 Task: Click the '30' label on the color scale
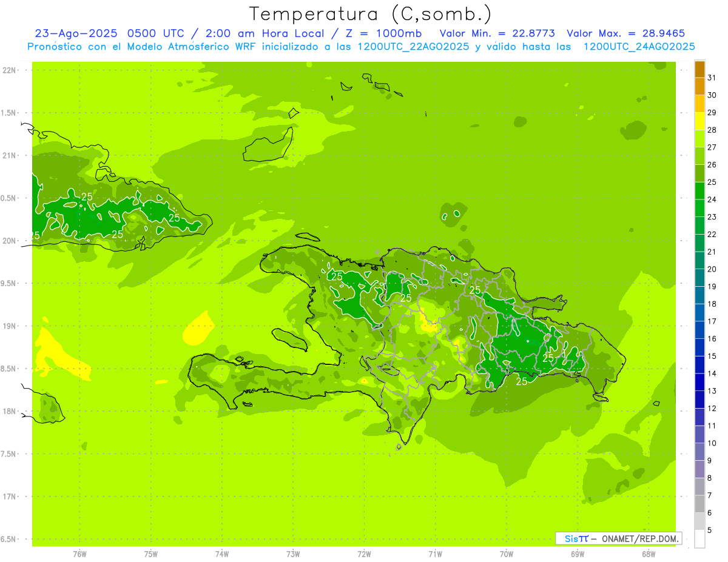point(712,95)
